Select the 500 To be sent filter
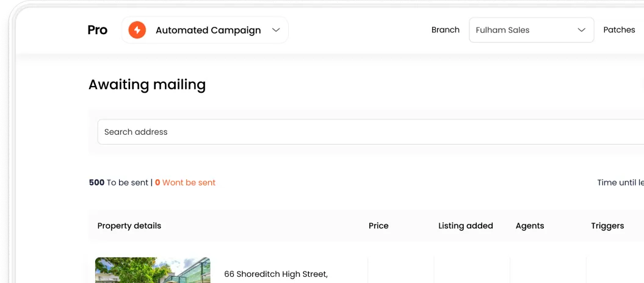Screen dimensions: 644x283 click(x=118, y=182)
